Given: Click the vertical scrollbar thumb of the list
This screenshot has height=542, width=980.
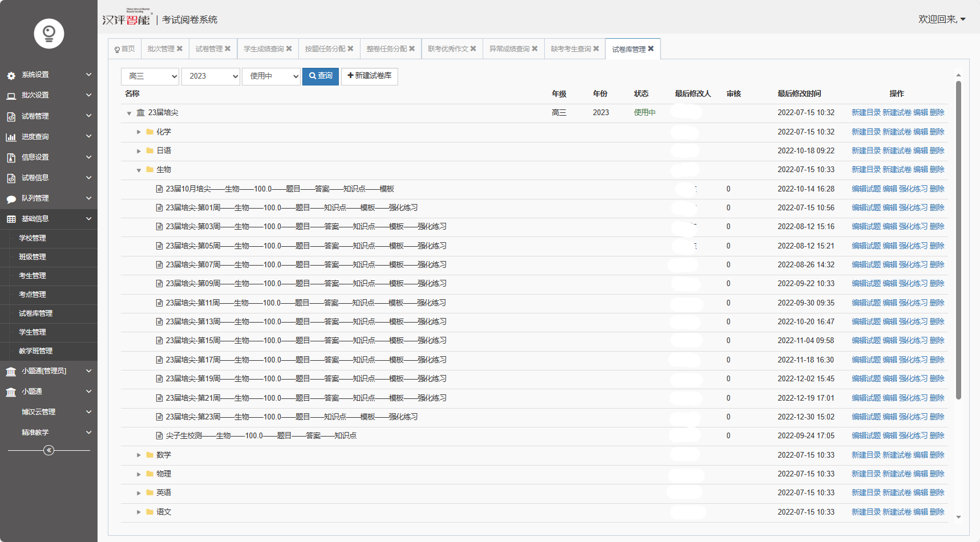Looking at the screenshot, I should 958,239.
